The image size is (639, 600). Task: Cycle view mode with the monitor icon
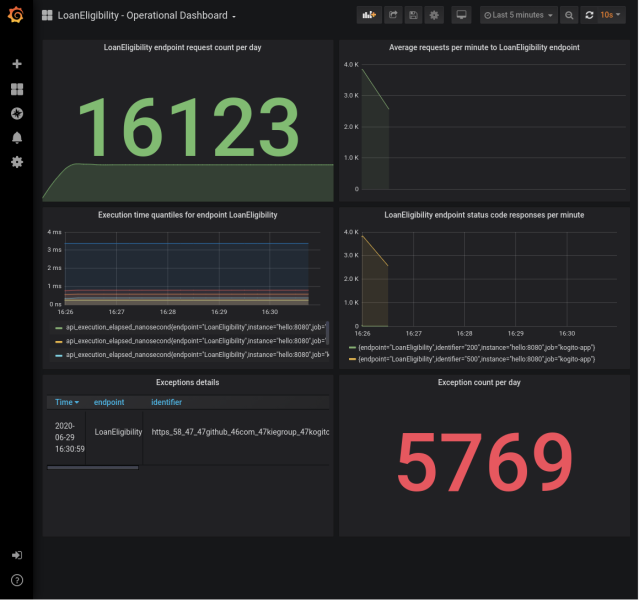pyautogui.click(x=461, y=15)
